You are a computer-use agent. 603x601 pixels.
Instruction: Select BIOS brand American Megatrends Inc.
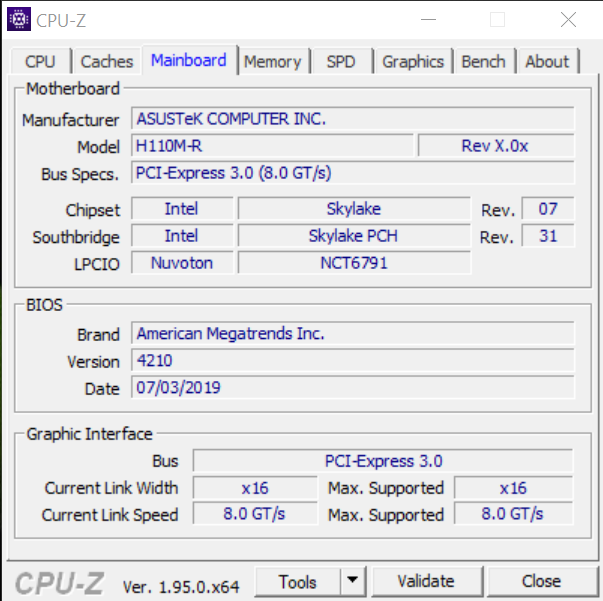(x=353, y=333)
